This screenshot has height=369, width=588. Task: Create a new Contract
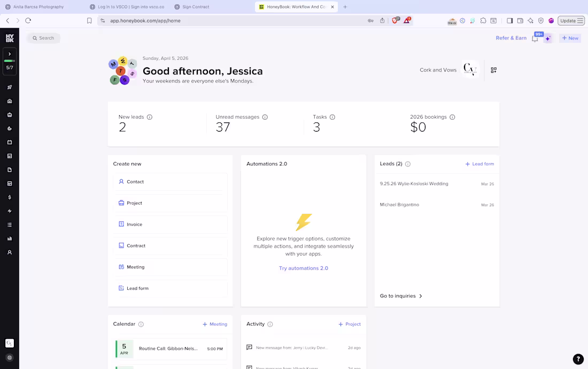tap(170, 245)
